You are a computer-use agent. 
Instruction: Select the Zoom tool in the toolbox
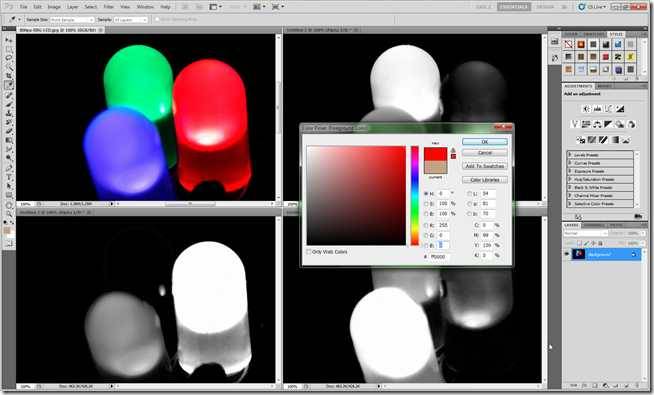8,214
